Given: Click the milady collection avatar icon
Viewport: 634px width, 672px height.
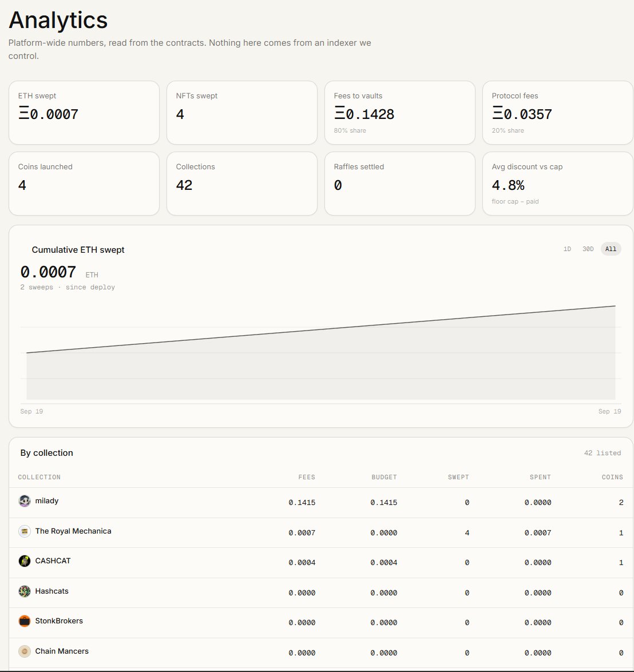Looking at the screenshot, I should click(x=25, y=501).
